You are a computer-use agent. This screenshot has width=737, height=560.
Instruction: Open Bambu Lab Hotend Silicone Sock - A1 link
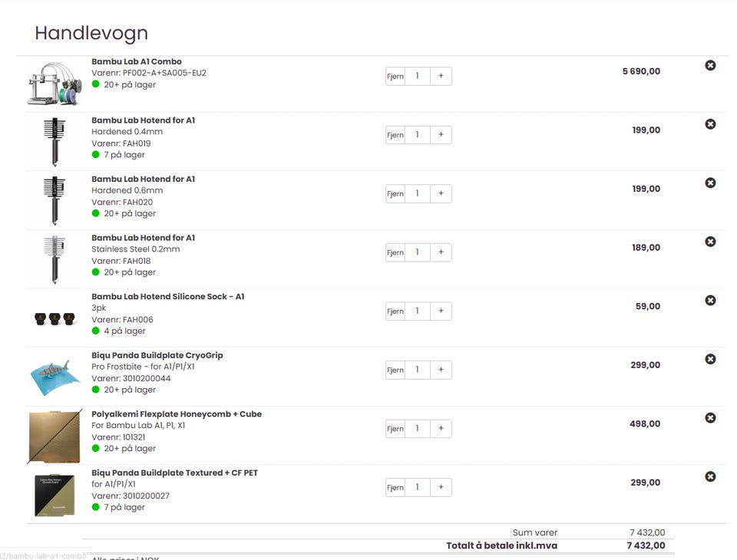click(168, 296)
